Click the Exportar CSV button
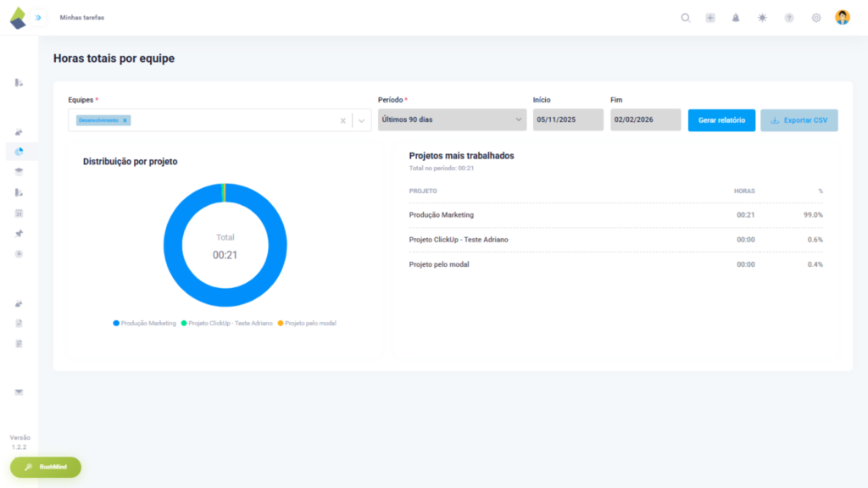Screen dimensions: 868x488 (798, 120)
